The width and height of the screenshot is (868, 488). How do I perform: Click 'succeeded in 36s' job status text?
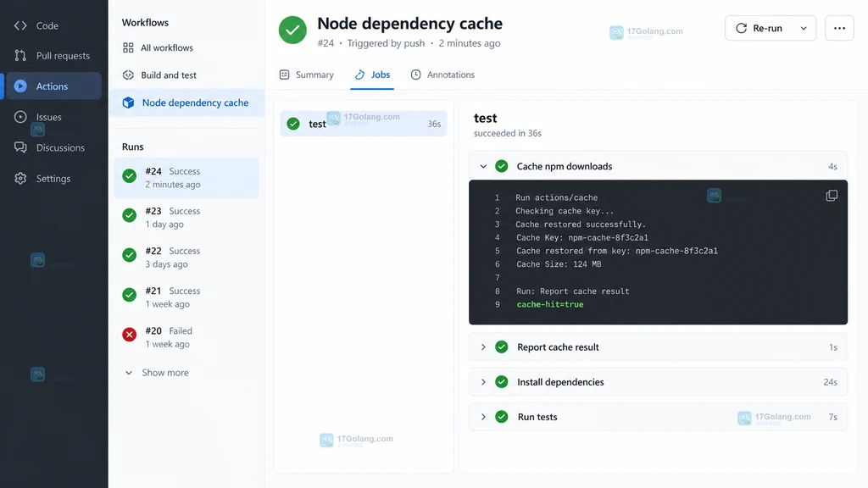click(508, 133)
